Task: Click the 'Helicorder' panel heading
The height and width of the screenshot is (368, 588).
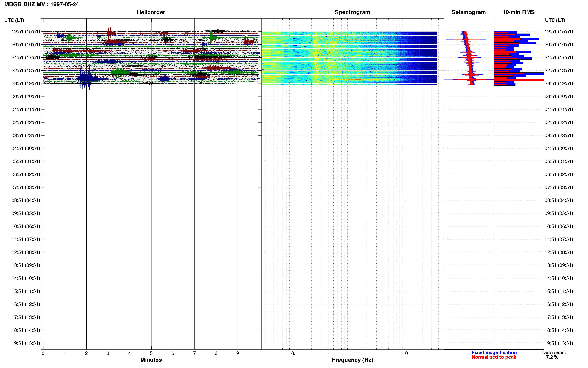Action: coord(151,12)
